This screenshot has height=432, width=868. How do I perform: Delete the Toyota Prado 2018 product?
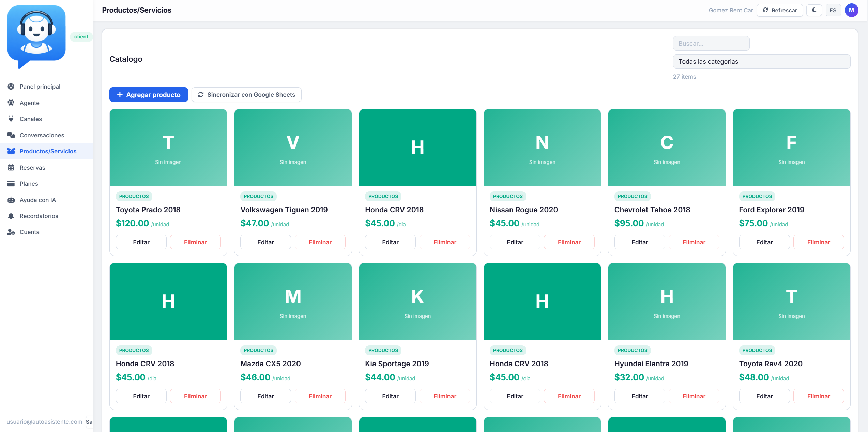[195, 242]
